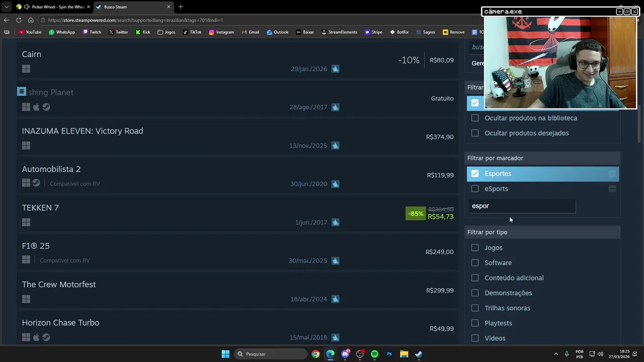Open the TikTok bookmark
This screenshot has width=644, height=362.
[192, 32]
